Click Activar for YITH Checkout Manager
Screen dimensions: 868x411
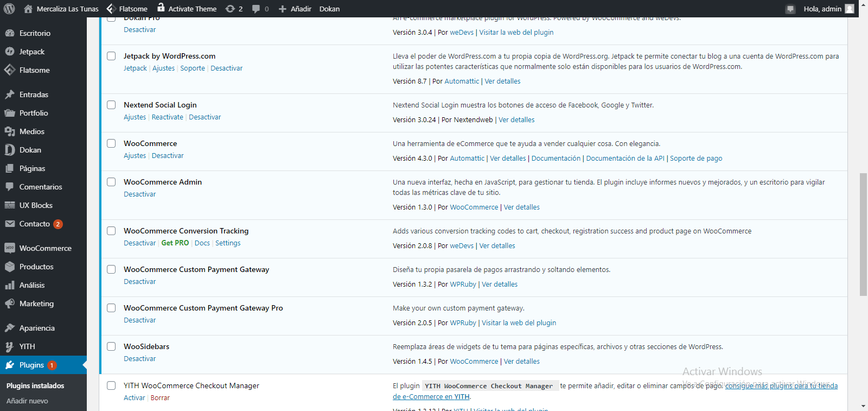click(134, 398)
